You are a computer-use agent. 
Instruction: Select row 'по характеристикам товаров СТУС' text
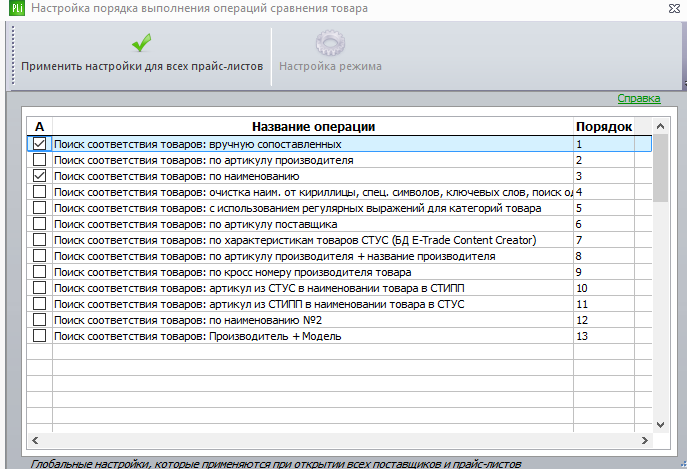[x=295, y=240]
